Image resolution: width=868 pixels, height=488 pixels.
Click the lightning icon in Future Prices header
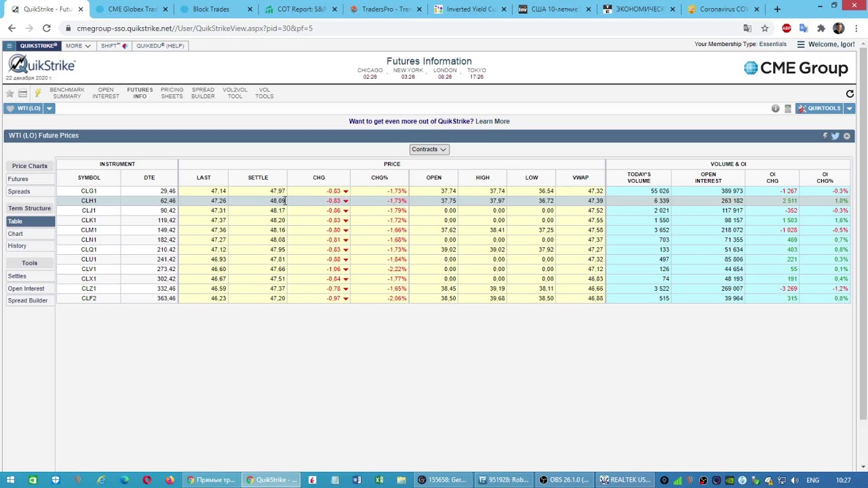(x=825, y=136)
